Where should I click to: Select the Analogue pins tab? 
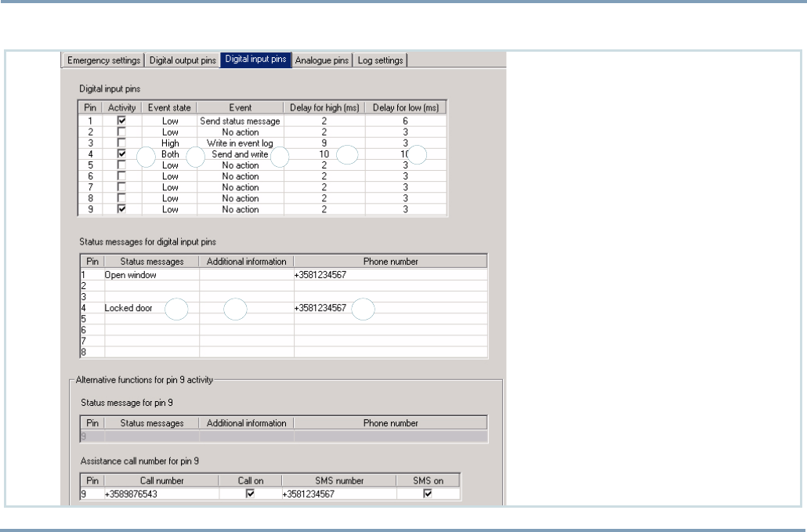click(x=321, y=60)
